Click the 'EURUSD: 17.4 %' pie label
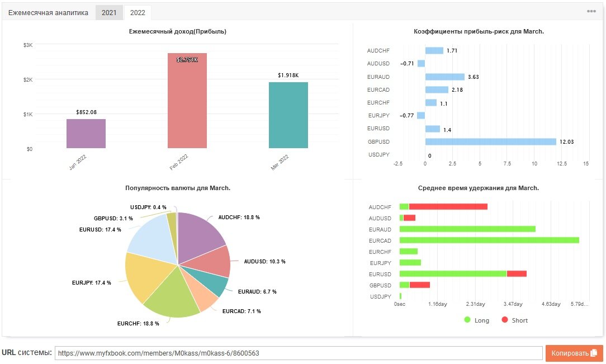606x364 pixels. coord(100,230)
